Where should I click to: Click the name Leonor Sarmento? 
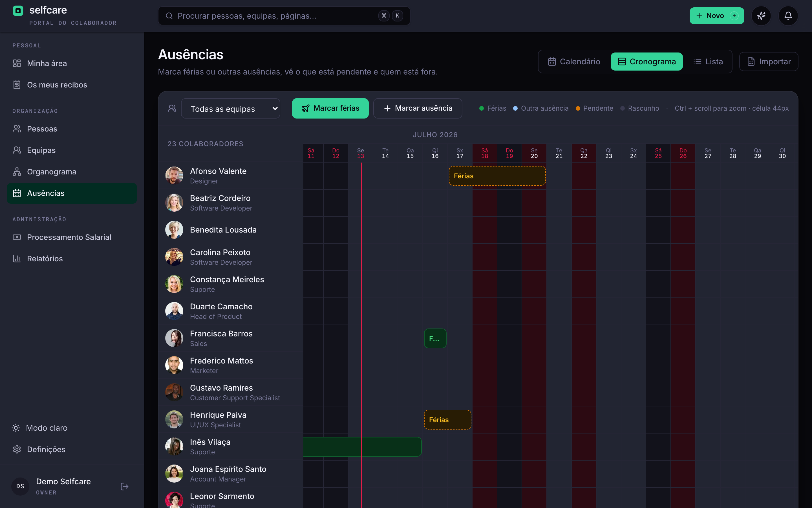coord(222,496)
